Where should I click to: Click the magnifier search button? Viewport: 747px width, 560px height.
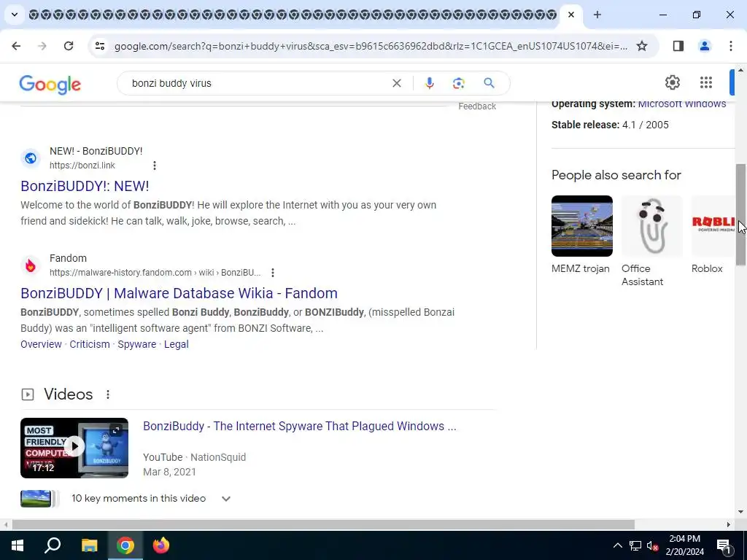tap(489, 83)
